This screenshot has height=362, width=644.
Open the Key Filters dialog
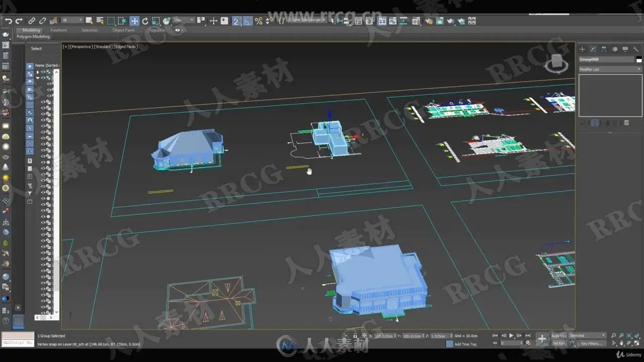(x=591, y=343)
